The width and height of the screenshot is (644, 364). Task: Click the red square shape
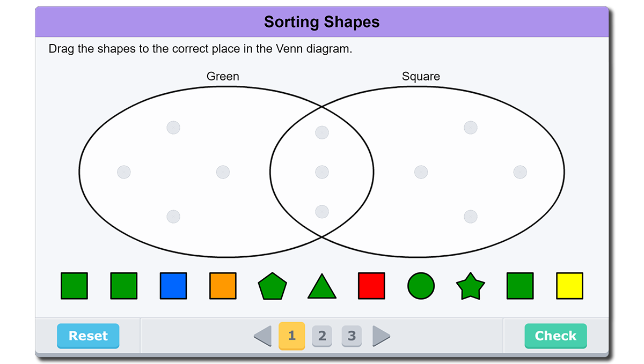pos(371,286)
